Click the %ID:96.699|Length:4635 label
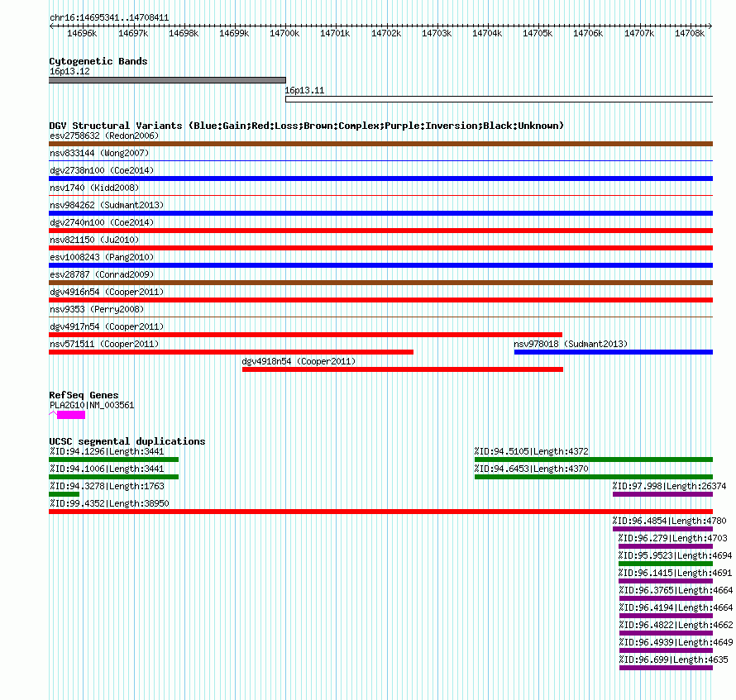The height and width of the screenshot is (700, 736). [674, 660]
